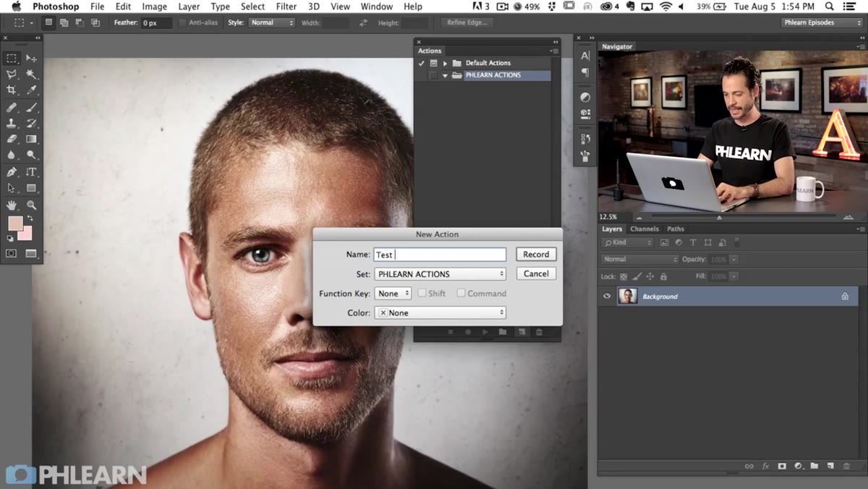Open the Kind layer filter dropdown
Viewport: 868px width, 489px height.
point(628,242)
